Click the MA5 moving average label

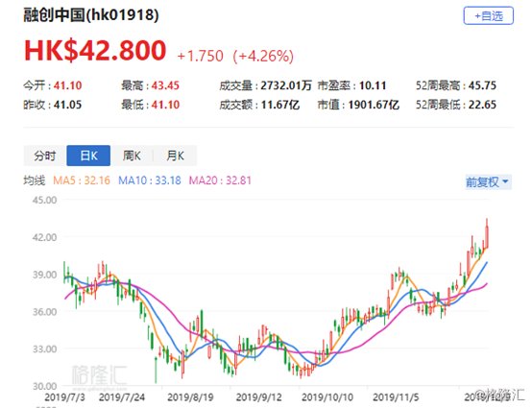pyautogui.click(x=82, y=180)
